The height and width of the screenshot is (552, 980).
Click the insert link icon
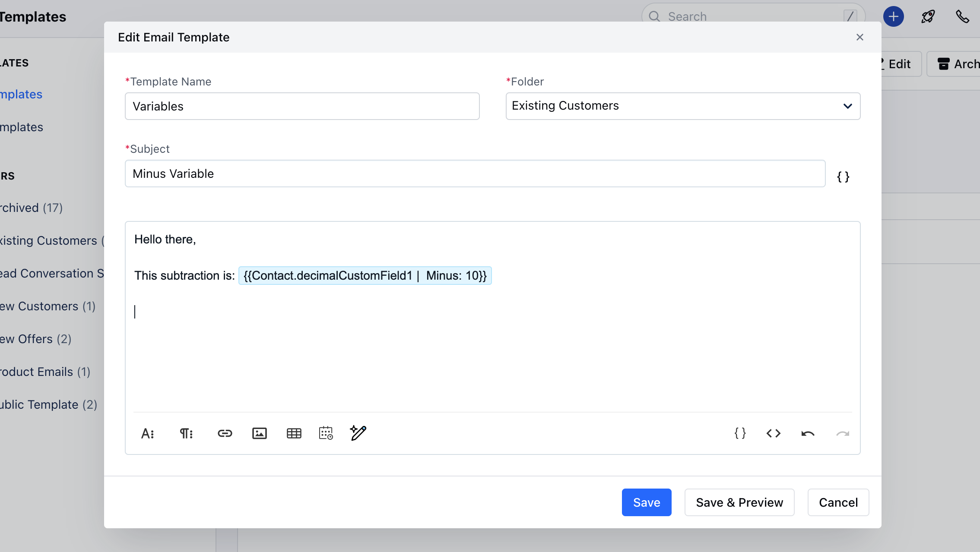[x=225, y=433]
